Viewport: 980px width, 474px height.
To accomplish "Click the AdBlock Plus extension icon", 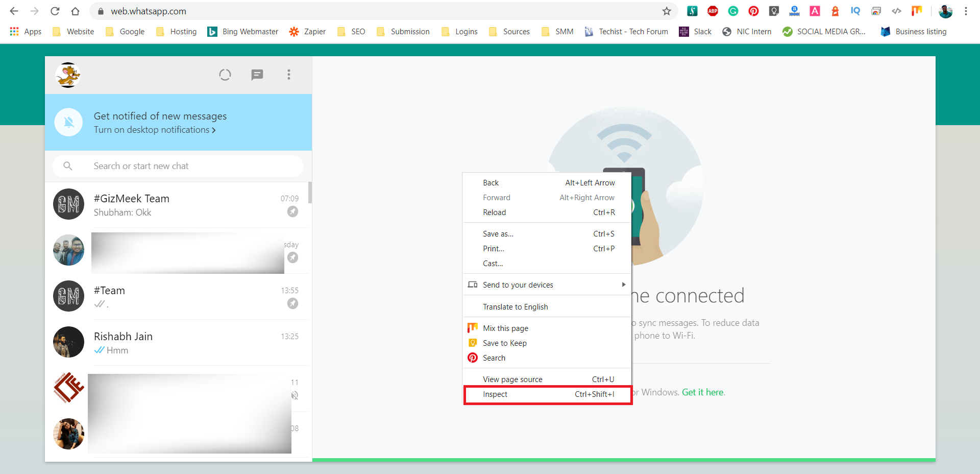I will tap(713, 11).
